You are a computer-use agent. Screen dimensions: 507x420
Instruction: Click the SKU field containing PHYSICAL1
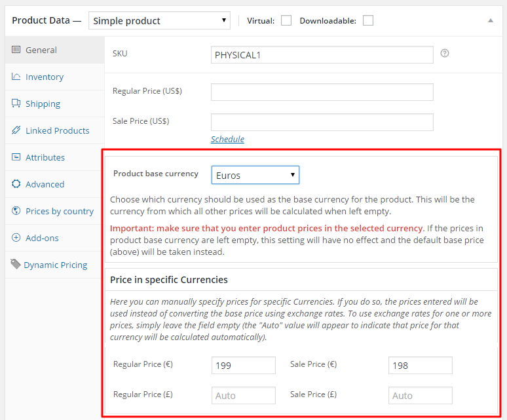(x=322, y=55)
